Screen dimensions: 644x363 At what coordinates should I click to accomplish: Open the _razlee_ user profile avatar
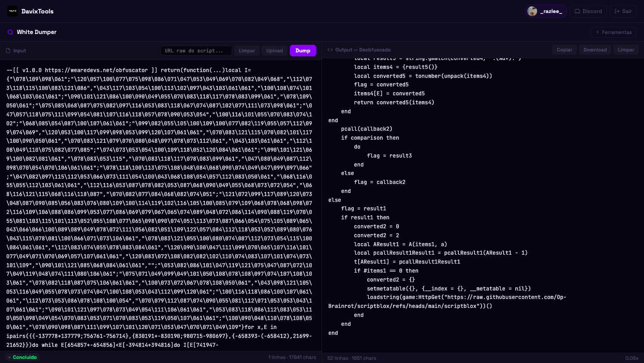[532, 11]
